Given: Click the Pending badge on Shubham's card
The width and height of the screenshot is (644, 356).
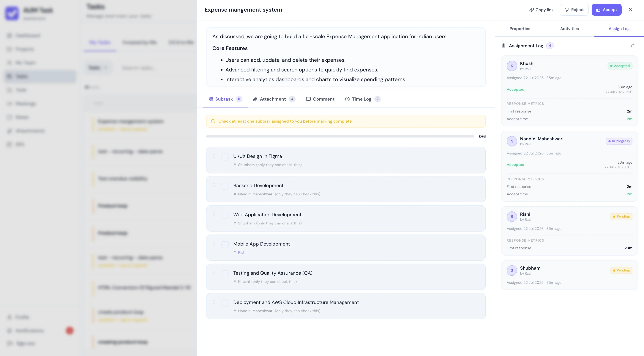Looking at the screenshot, I should pos(621,270).
